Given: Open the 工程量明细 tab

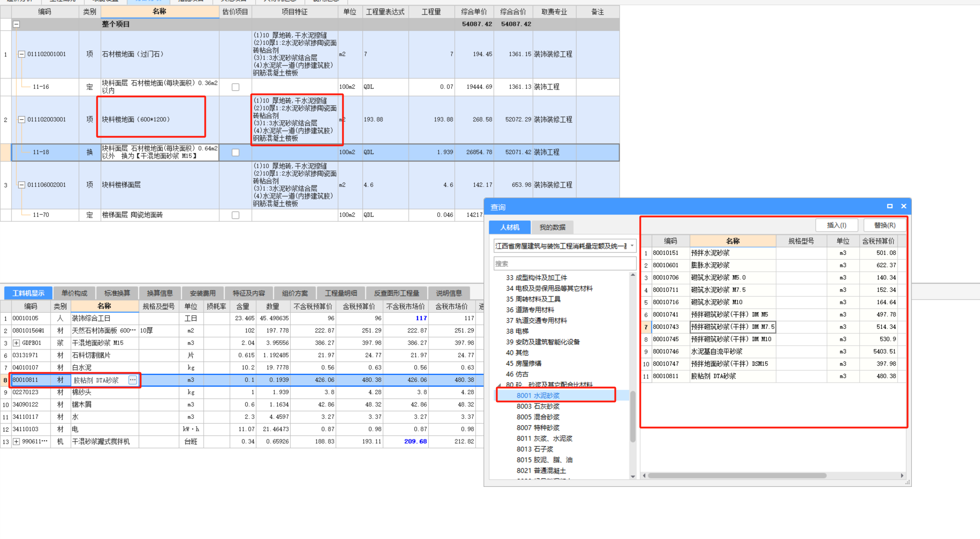Looking at the screenshot, I should pyautogui.click(x=340, y=293).
